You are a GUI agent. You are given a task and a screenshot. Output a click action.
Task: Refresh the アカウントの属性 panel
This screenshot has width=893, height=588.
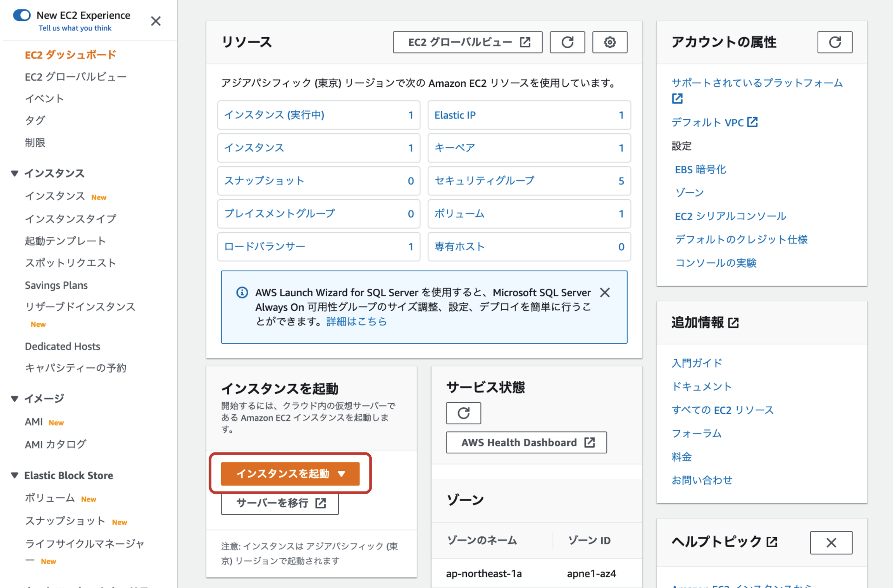834,42
